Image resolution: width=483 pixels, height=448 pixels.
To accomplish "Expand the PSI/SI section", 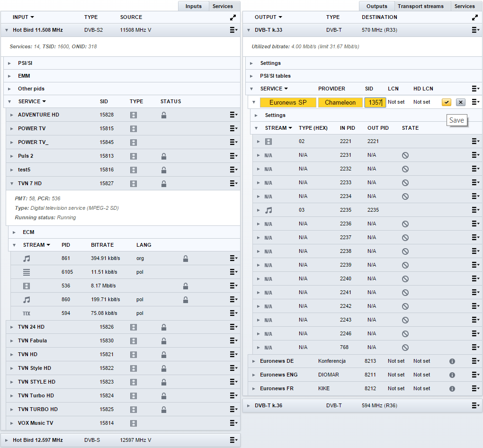I will tap(9, 63).
